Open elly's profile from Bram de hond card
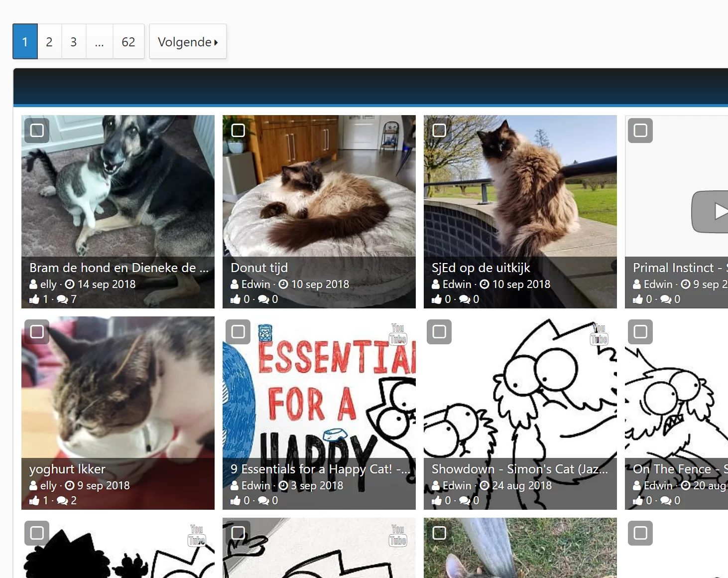728x578 pixels. [48, 284]
